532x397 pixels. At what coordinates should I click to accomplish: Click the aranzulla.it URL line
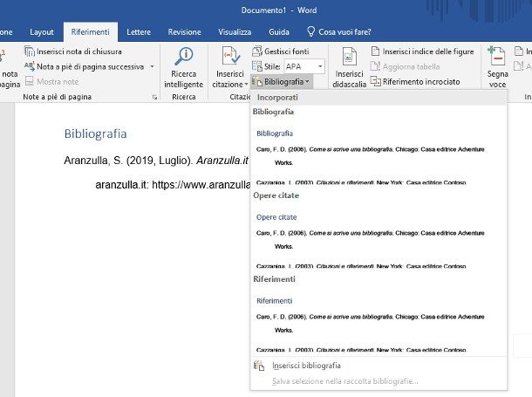click(173, 185)
